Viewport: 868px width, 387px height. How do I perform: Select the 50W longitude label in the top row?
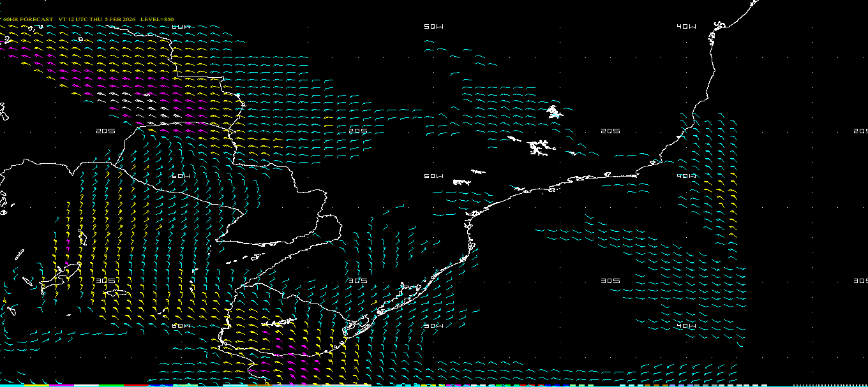pos(433,27)
